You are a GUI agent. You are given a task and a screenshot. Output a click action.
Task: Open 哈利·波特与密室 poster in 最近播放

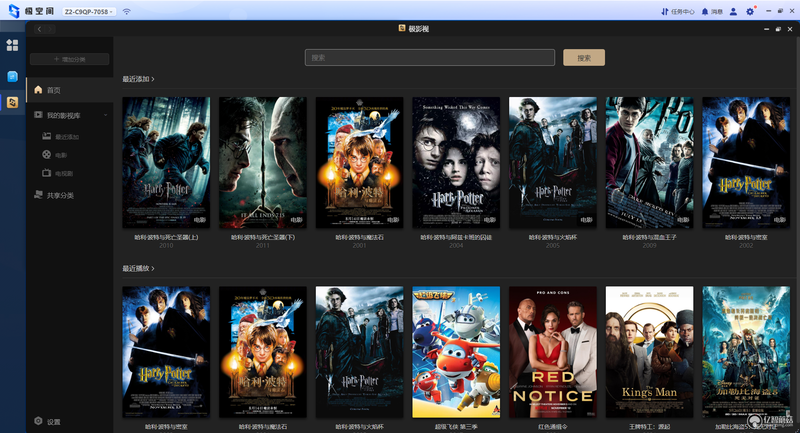(x=166, y=352)
